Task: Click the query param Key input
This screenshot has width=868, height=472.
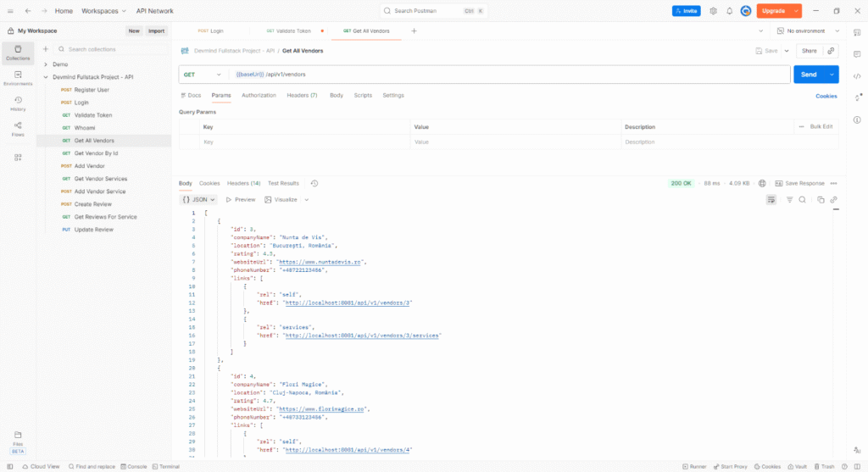Action: 305,142
